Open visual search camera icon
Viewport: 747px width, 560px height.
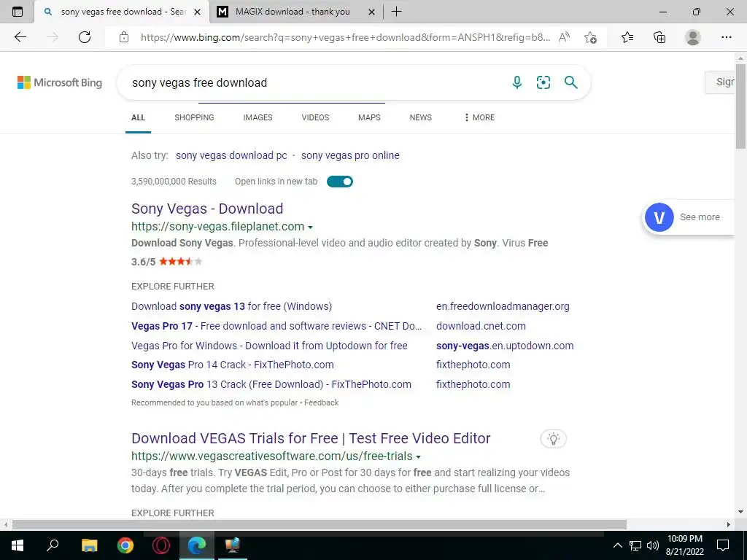tap(543, 82)
